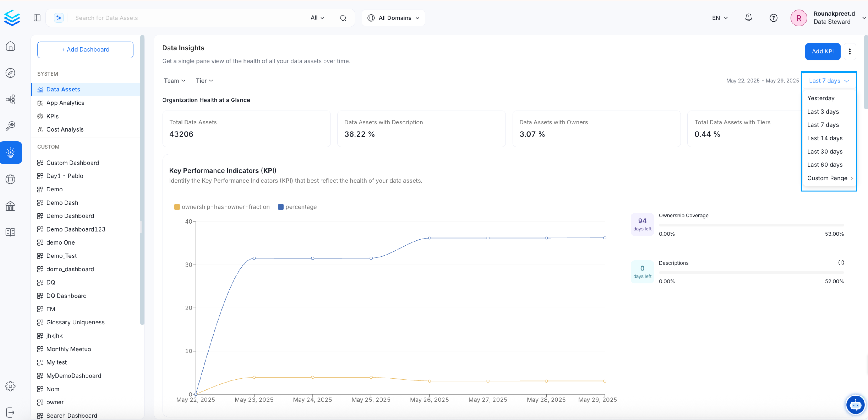Open the lineage/schema icon in the sidebar
This screenshot has width=868, height=420.
(x=10, y=99)
